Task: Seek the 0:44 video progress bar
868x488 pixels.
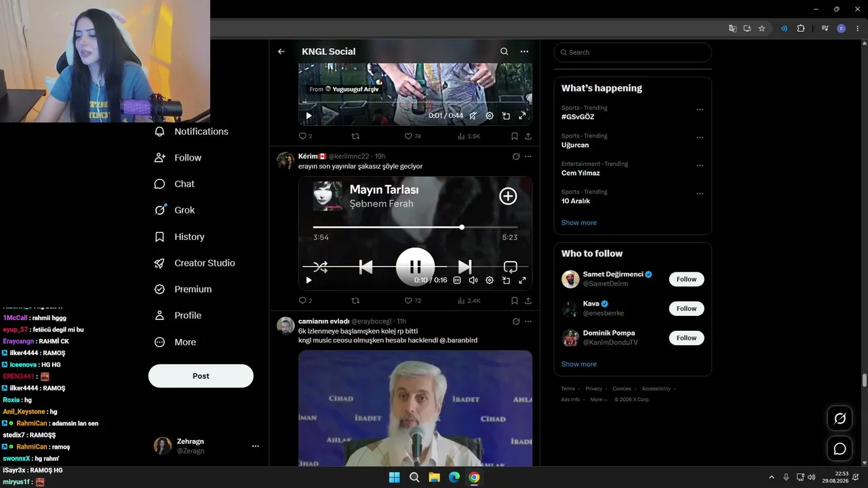Action: [415, 102]
